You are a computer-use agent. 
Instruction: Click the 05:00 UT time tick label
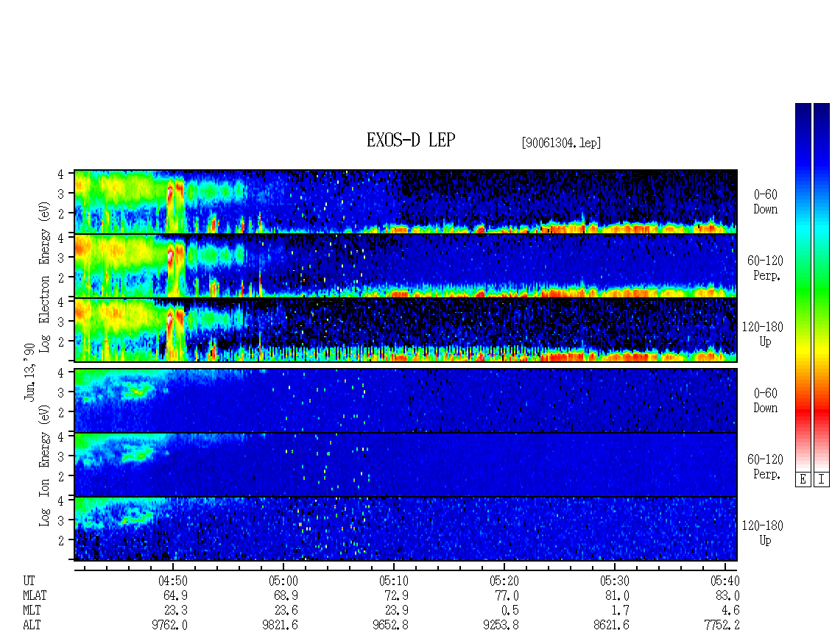pyautogui.click(x=283, y=581)
